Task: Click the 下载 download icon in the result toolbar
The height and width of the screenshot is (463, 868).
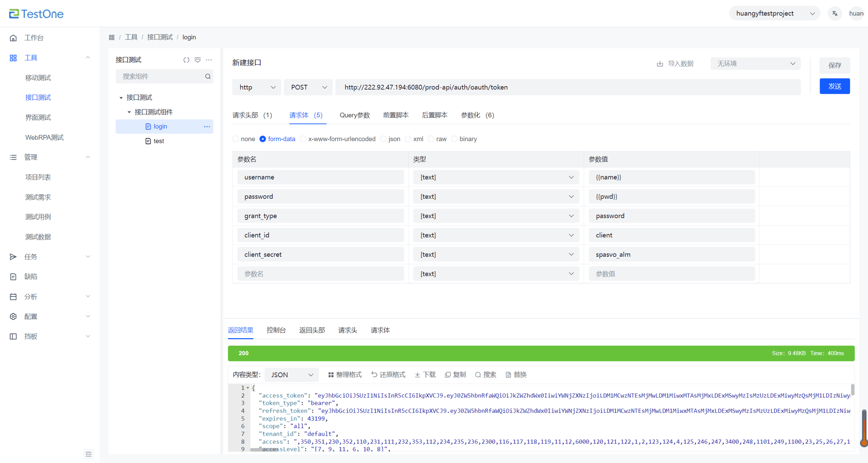Action: coord(417,375)
